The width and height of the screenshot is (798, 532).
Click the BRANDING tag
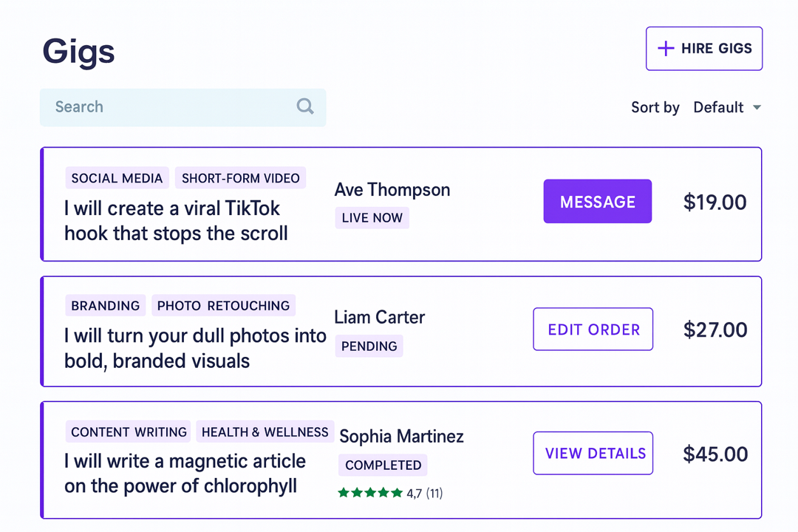click(105, 305)
